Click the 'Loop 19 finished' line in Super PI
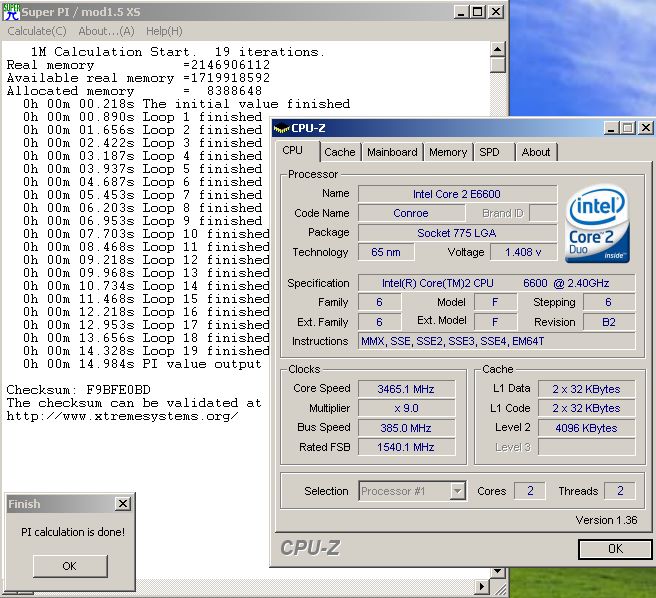Image resolution: width=656 pixels, height=598 pixels. point(146,351)
